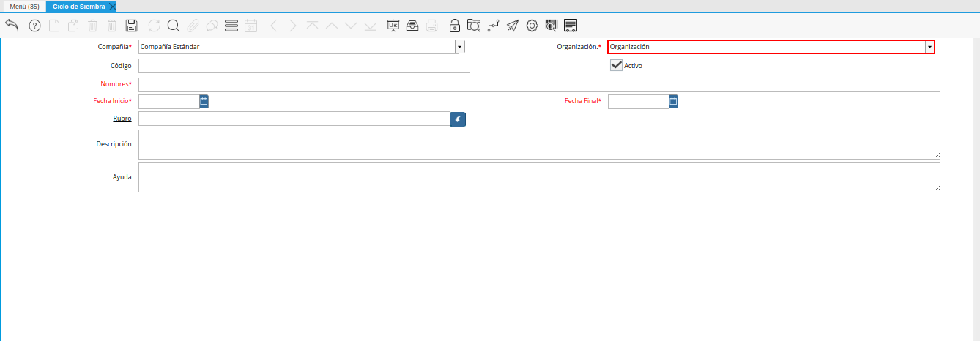Click the Zoom Across folder magnifier icon
Screen dimensions: 980x341
click(474, 26)
